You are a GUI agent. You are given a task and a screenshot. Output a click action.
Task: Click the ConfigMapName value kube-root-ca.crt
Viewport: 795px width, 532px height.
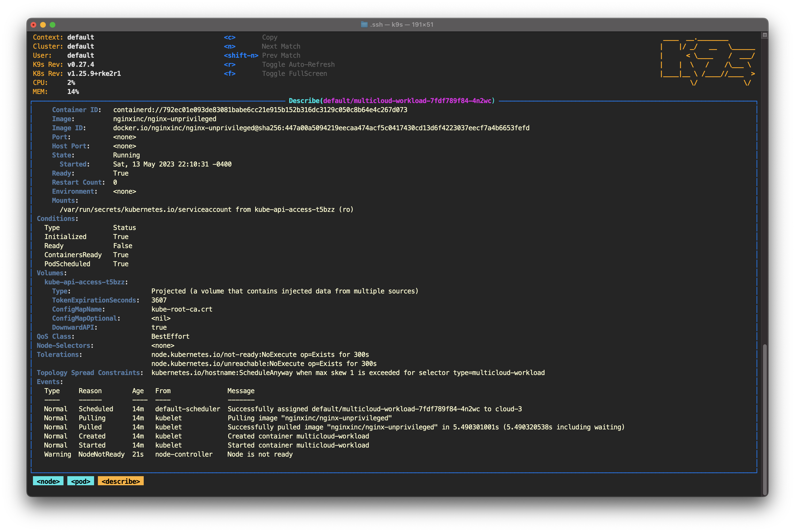click(182, 309)
